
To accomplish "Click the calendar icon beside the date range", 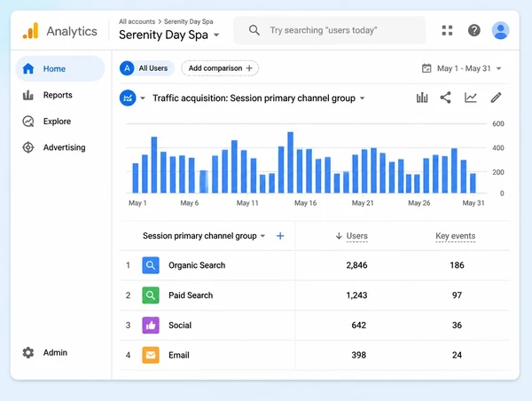I will (x=426, y=68).
